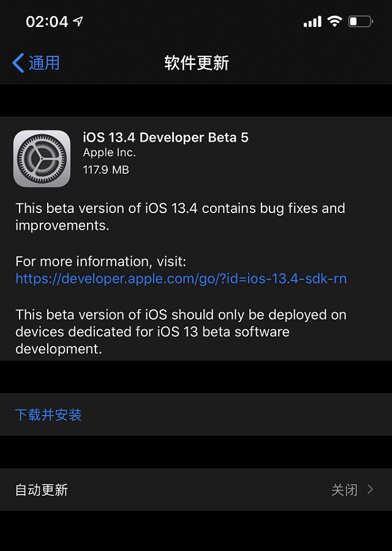Image resolution: width=392 pixels, height=551 pixels.
Task: Select the beta description text block
Action: pos(180,217)
